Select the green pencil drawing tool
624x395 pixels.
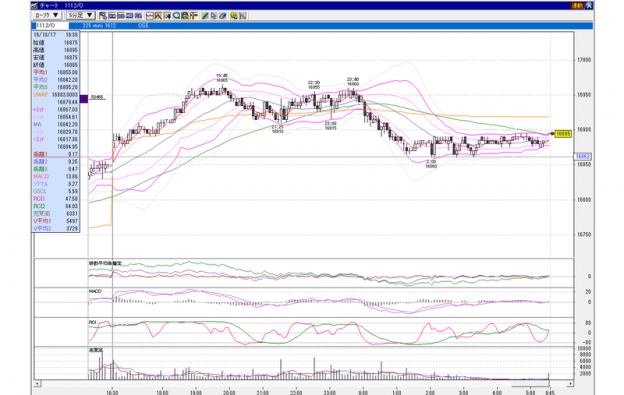(205, 16)
